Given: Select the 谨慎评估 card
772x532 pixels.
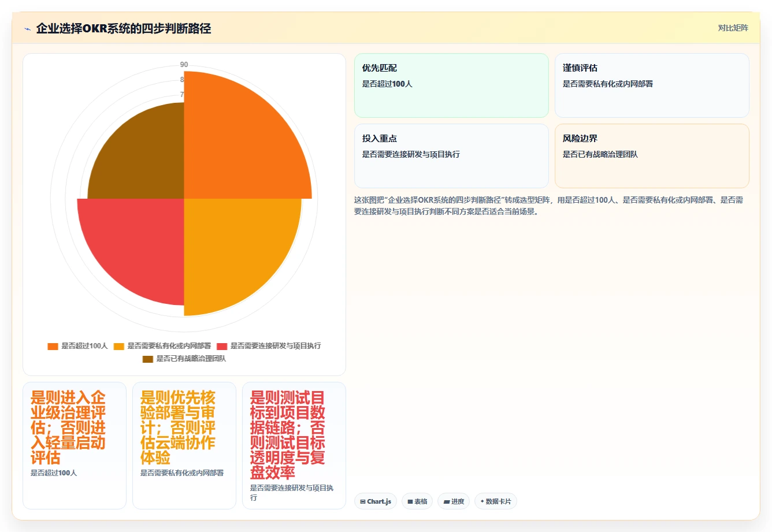Looking at the screenshot, I should point(652,85).
